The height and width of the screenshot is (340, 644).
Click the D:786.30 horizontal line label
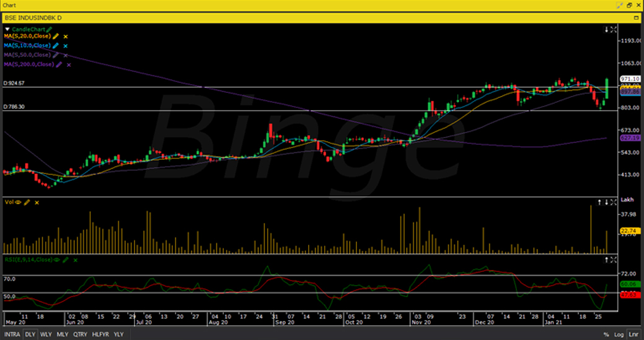click(14, 107)
